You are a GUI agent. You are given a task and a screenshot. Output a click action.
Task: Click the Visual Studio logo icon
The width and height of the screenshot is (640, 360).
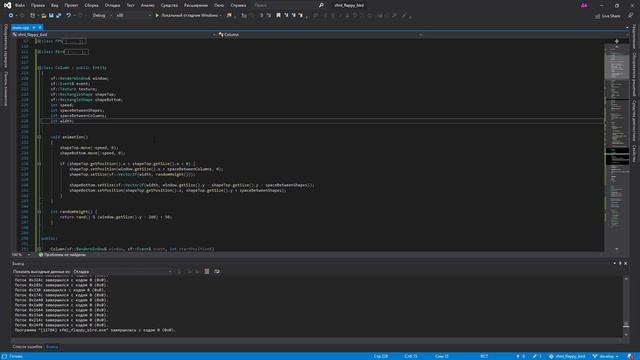point(7,5)
